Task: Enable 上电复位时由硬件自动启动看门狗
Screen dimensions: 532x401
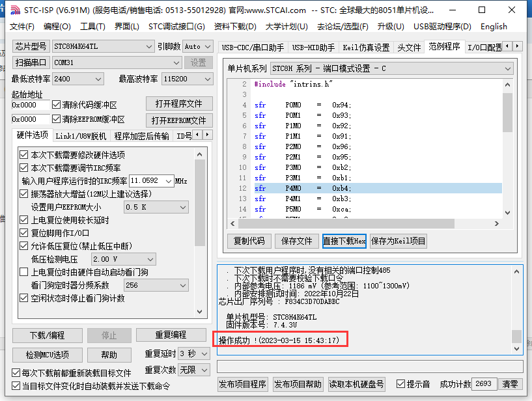Action: point(23,272)
